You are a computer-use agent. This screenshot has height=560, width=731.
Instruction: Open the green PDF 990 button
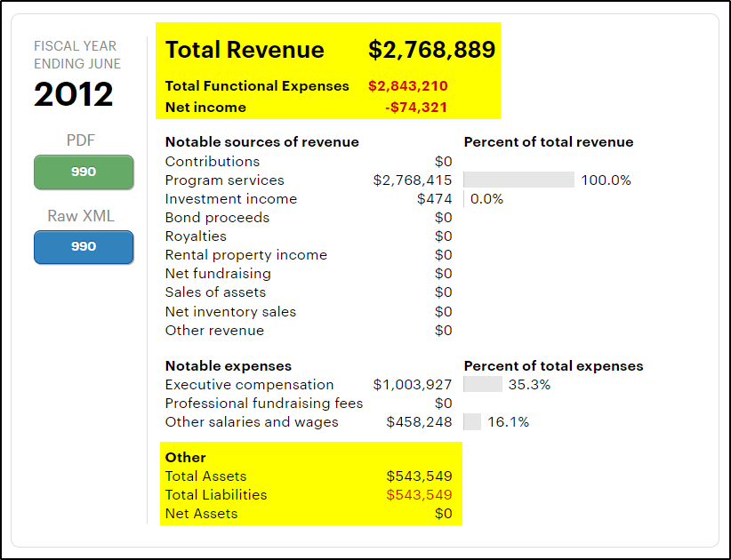pyautogui.click(x=84, y=172)
